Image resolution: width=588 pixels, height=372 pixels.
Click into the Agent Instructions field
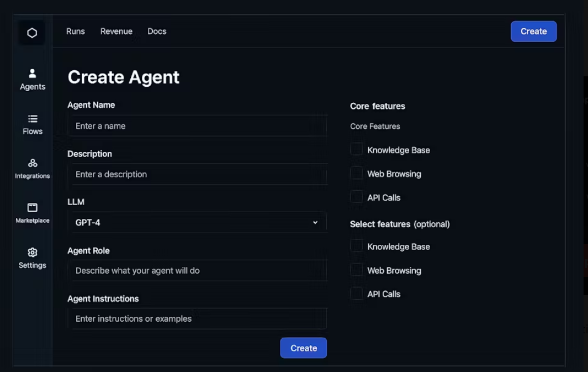pyautogui.click(x=198, y=318)
